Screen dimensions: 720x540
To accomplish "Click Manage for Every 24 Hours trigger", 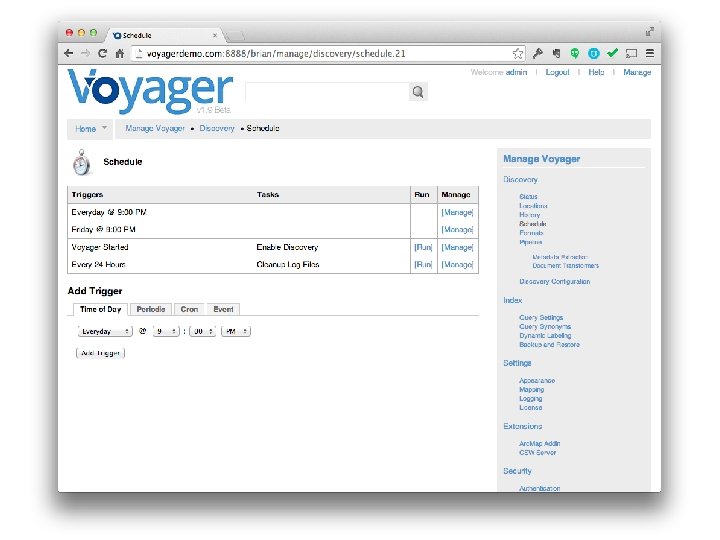I will pyautogui.click(x=457, y=265).
